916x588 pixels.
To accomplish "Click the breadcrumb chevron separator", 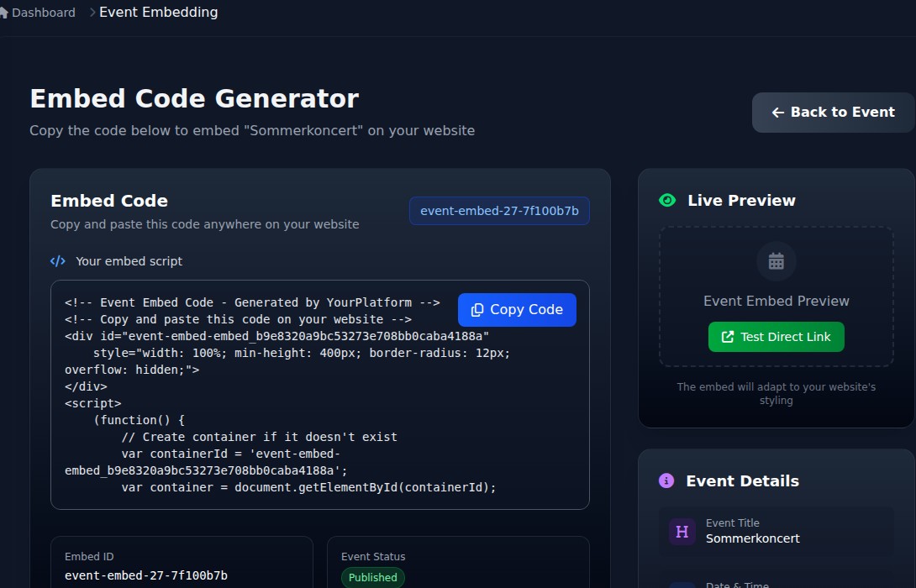I will coord(92,13).
